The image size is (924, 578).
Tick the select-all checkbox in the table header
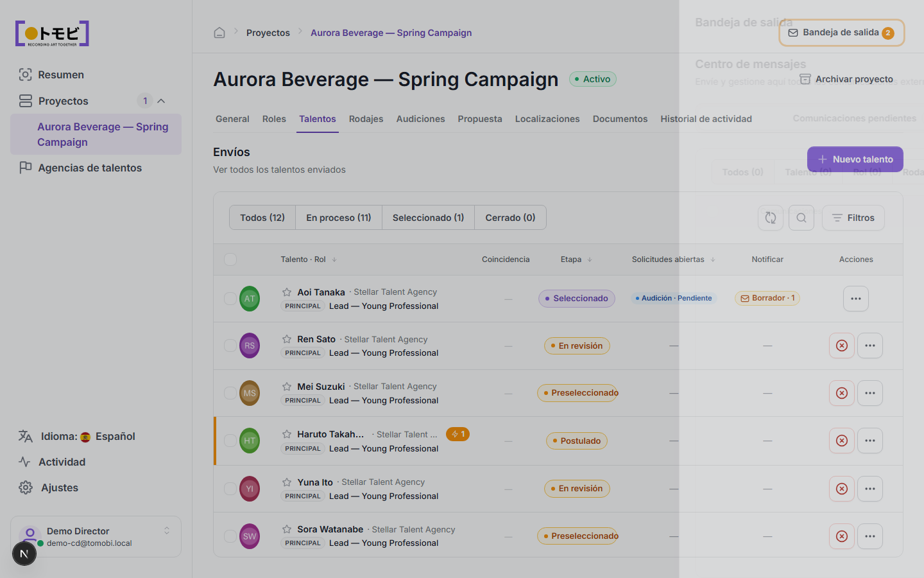230,259
